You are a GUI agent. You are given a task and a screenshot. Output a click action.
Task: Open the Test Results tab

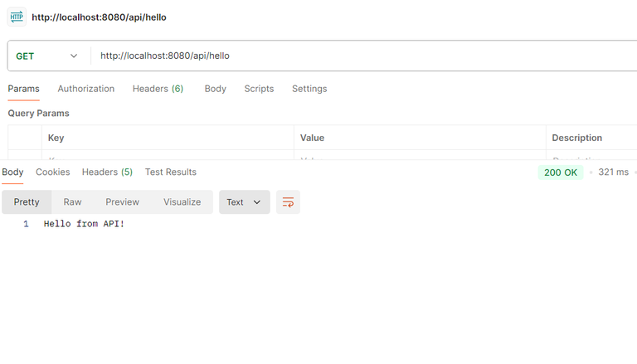tap(171, 172)
